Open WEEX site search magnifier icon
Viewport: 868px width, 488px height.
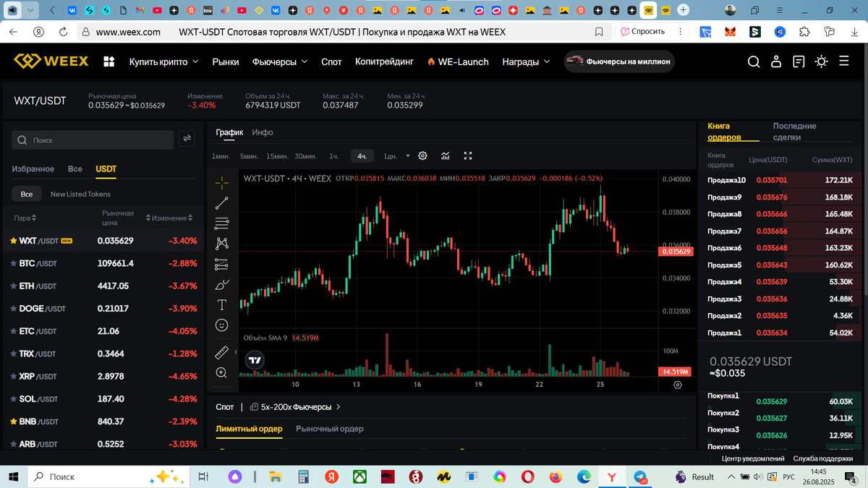pos(754,62)
